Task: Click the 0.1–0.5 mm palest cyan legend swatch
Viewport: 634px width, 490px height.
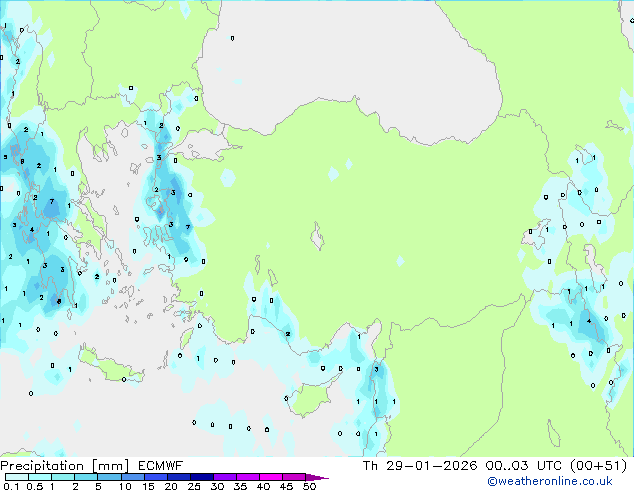Action: pos(17,477)
